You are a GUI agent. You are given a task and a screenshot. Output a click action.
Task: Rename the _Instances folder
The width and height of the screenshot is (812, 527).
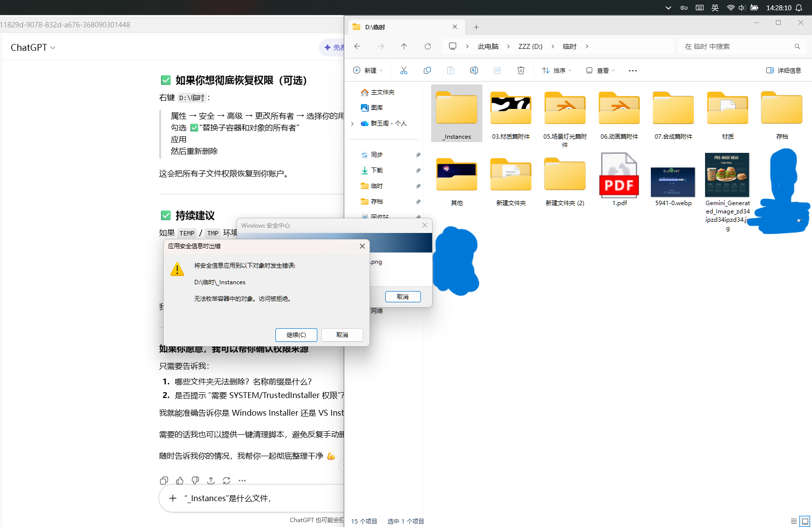click(x=474, y=70)
